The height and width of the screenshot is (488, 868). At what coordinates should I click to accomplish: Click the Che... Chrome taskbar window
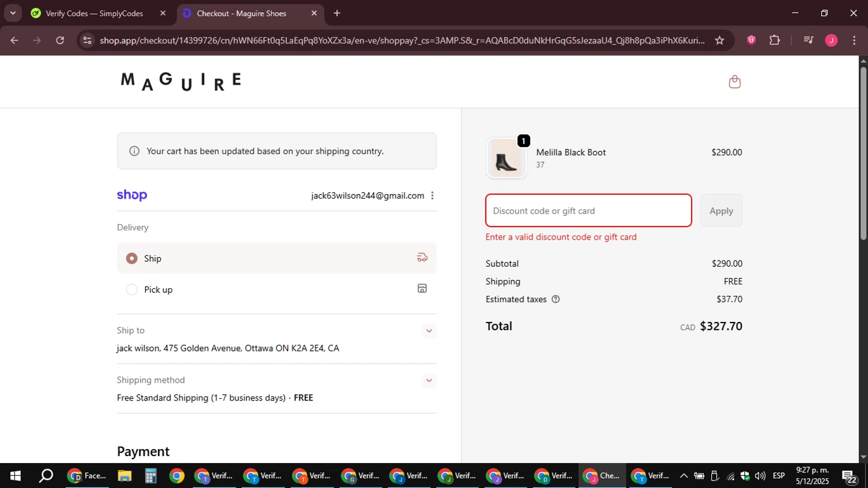tap(602, 476)
